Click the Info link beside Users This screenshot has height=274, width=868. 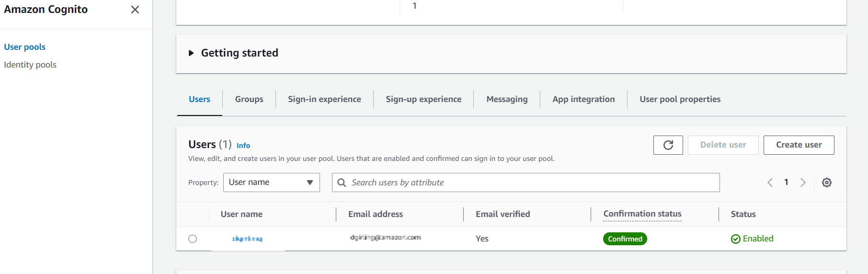tap(243, 146)
